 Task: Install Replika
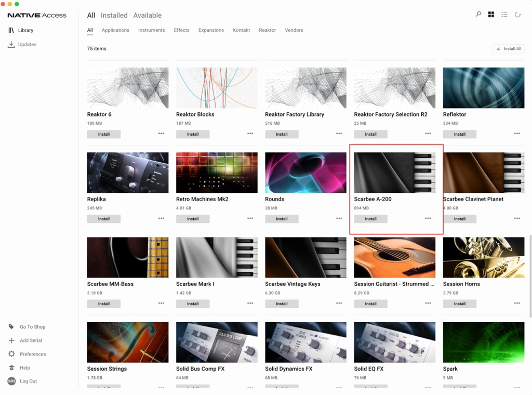[x=104, y=219]
